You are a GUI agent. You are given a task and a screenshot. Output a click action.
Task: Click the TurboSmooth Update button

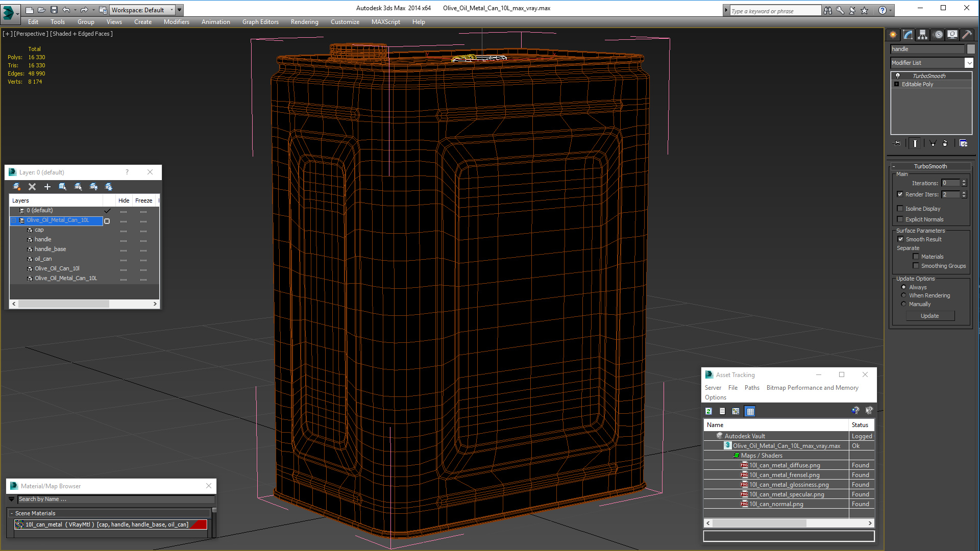click(930, 316)
